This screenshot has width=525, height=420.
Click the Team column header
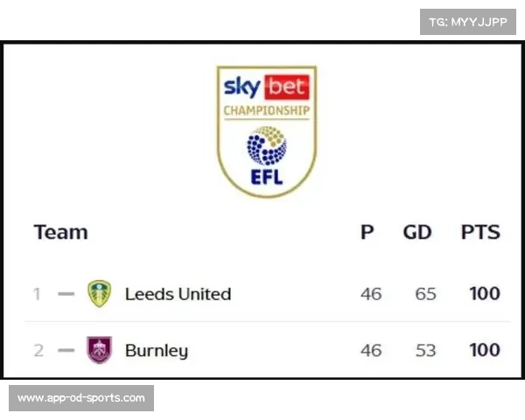tap(60, 232)
